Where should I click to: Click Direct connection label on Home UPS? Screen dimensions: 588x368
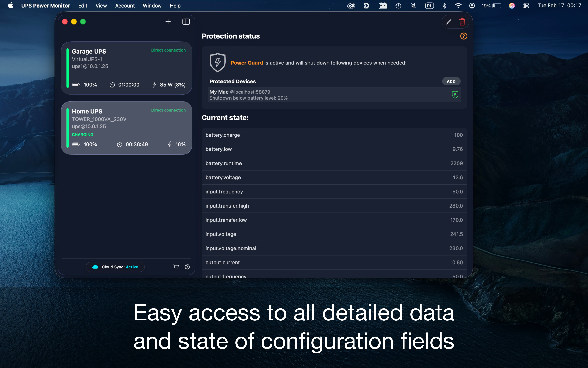[168, 110]
